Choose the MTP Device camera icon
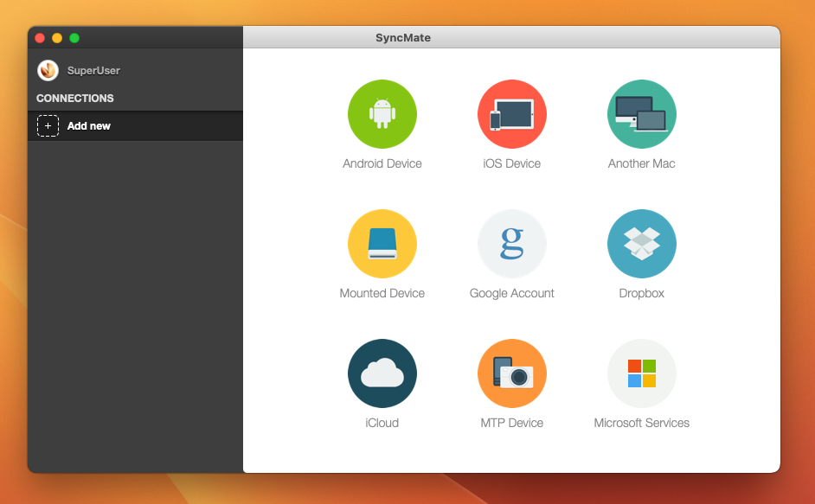The image size is (815, 504). tap(511, 373)
